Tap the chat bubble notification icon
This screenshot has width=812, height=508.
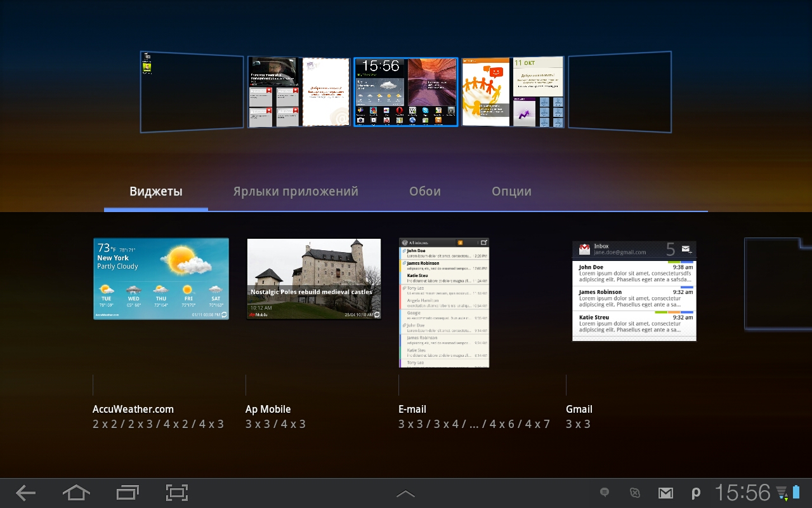point(605,493)
